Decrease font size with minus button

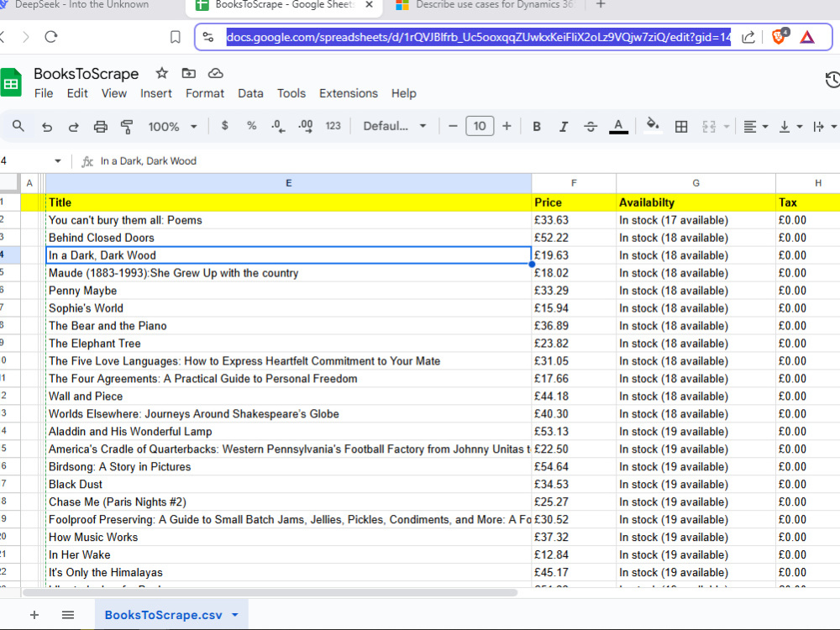tap(453, 127)
